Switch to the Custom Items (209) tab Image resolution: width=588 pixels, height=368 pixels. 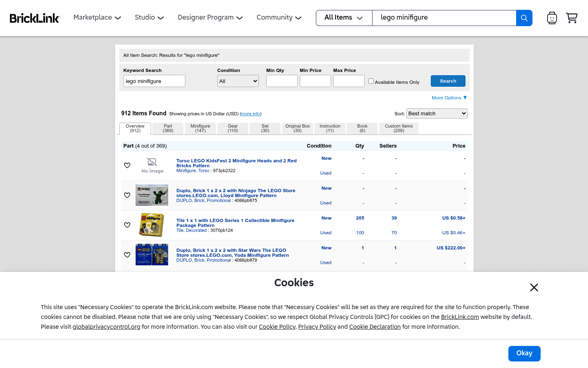coord(399,129)
